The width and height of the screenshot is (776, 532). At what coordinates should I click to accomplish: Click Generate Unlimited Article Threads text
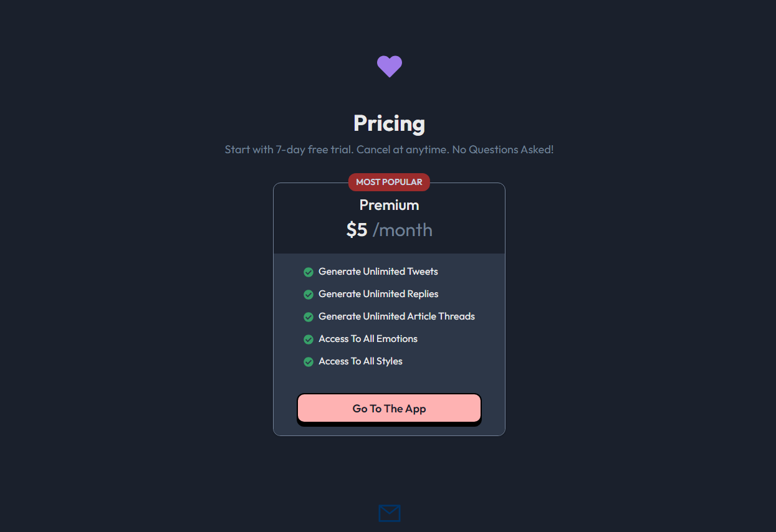pos(396,316)
